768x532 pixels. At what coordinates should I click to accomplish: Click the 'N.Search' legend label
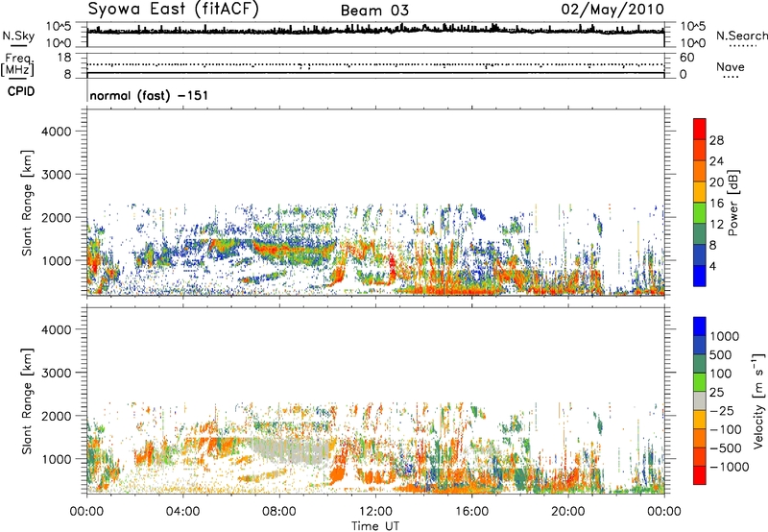[741, 36]
